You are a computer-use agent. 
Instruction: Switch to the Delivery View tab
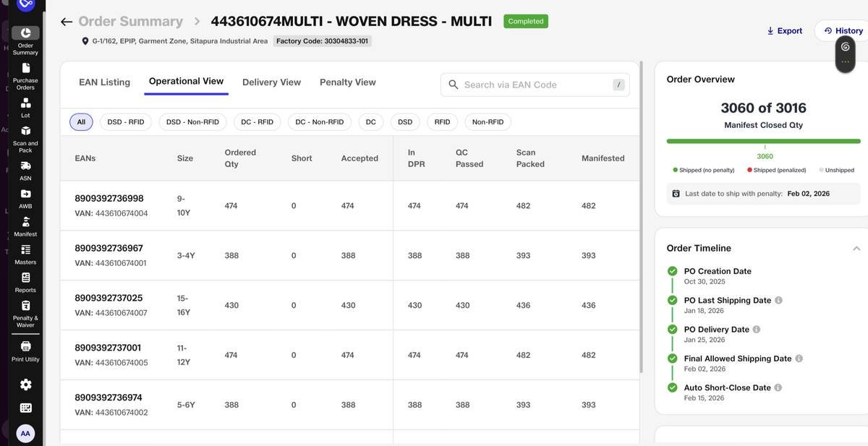point(271,82)
